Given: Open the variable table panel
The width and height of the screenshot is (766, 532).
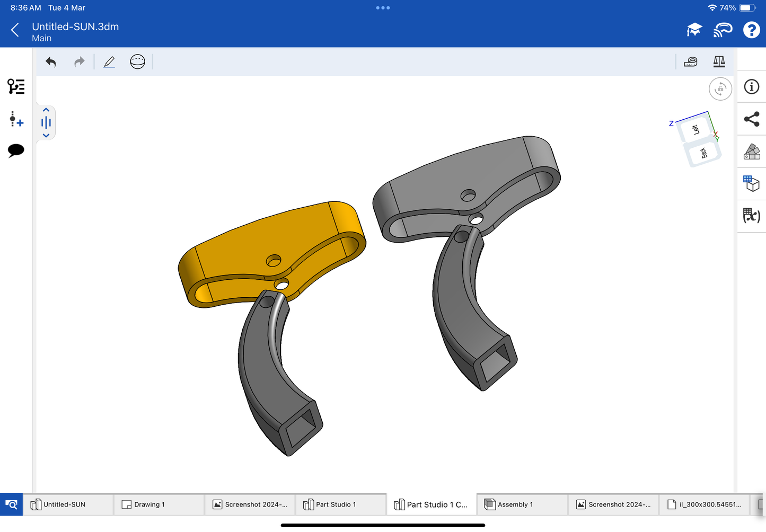Looking at the screenshot, I should pyautogui.click(x=751, y=215).
